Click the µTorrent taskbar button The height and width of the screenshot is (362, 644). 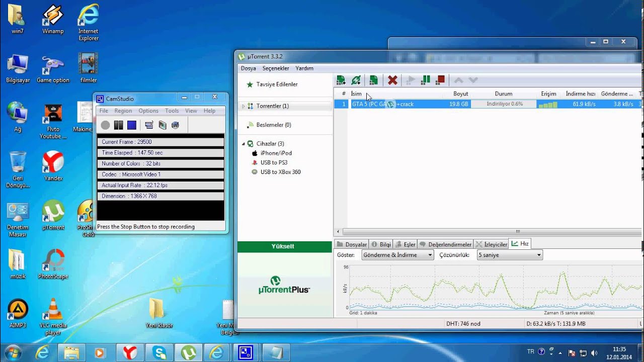click(188, 353)
